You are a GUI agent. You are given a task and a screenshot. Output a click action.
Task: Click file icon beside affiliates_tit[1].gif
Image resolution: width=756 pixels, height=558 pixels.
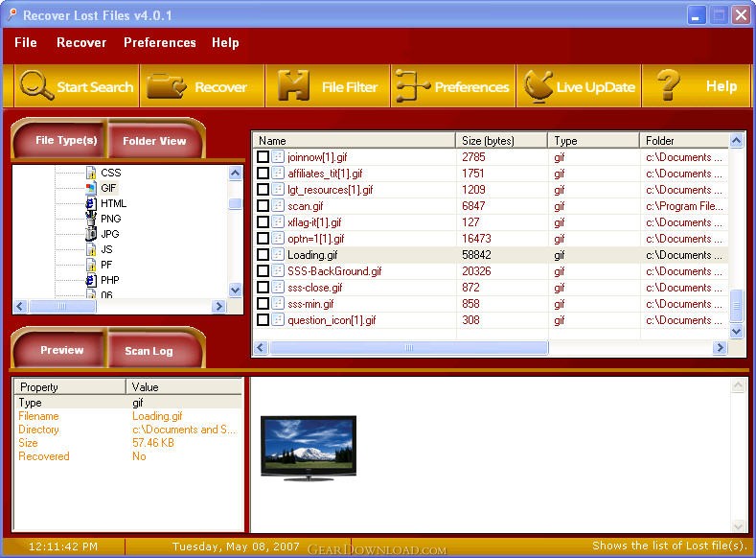click(278, 174)
